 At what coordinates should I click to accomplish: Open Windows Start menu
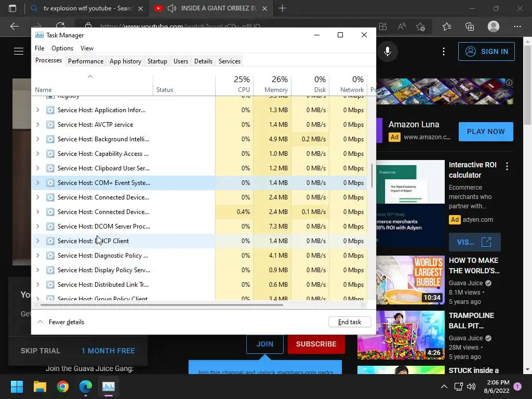(x=17, y=387)
